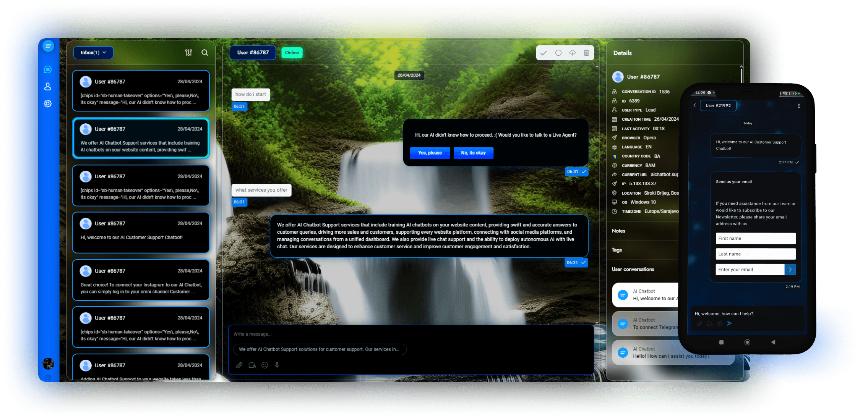Delete the conversation using the trash icon

click(x=587, y=53)
